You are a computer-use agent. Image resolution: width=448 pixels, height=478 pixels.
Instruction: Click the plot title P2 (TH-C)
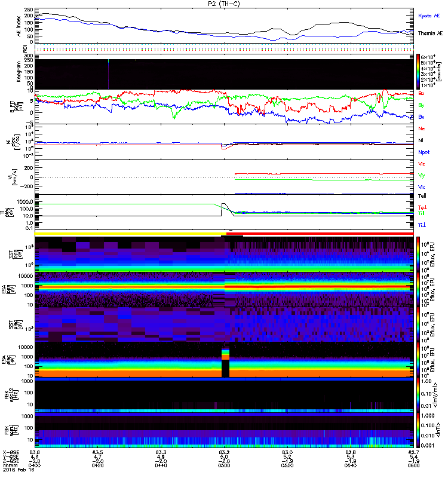coord(223,4)
